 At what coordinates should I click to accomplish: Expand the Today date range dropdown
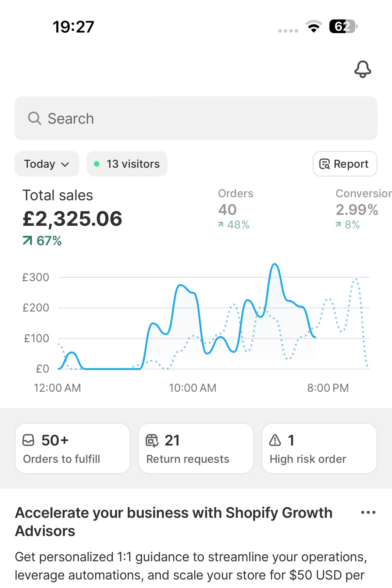(x=47, y=164)
